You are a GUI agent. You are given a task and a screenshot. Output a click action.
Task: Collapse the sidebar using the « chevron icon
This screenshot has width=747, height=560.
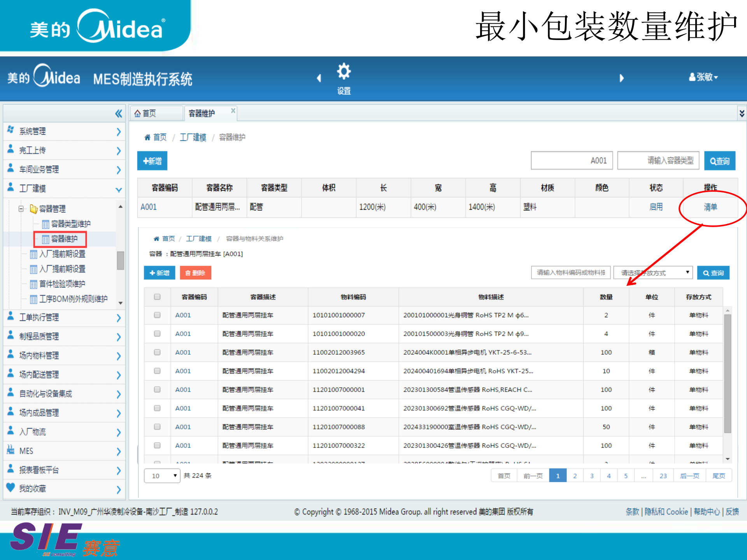tap(119, 113)
